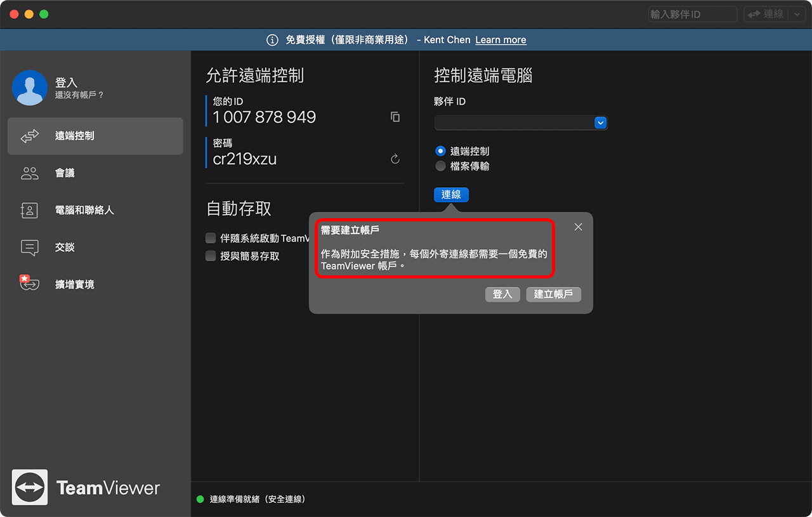Refresh the session password

(x=395, y=159)
